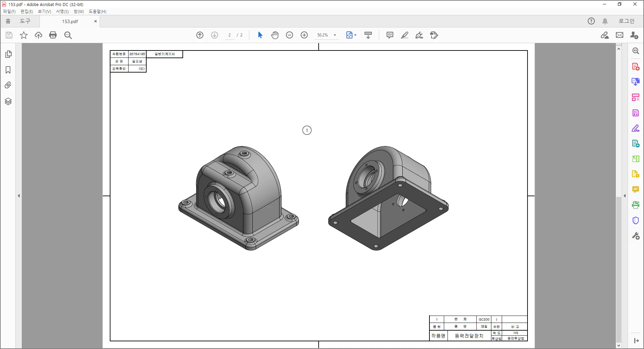644x349 pixels.
Task: Activate the Highlight text tool
Action: click(x=404, y=35)
